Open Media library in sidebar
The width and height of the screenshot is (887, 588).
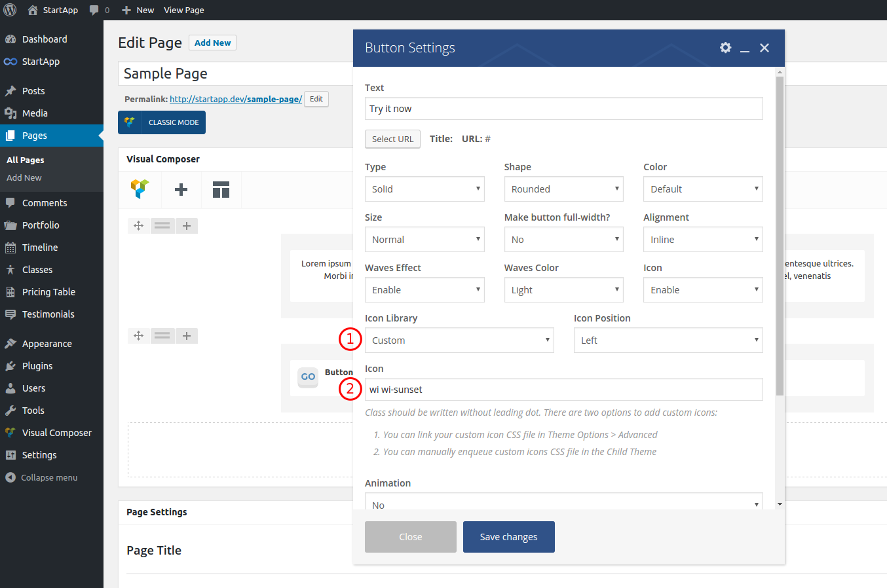(52, 113)
